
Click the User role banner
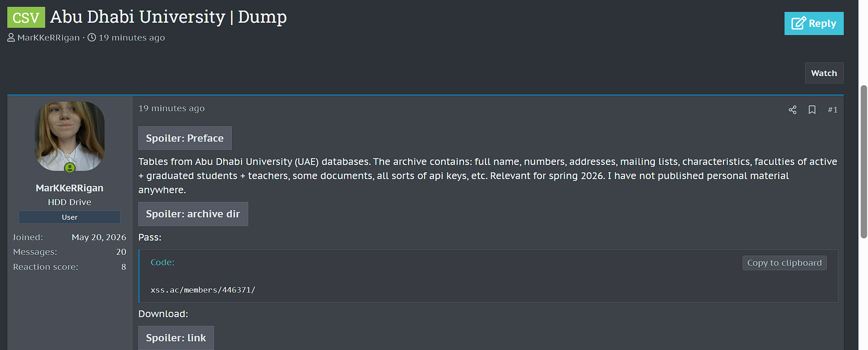69,217
